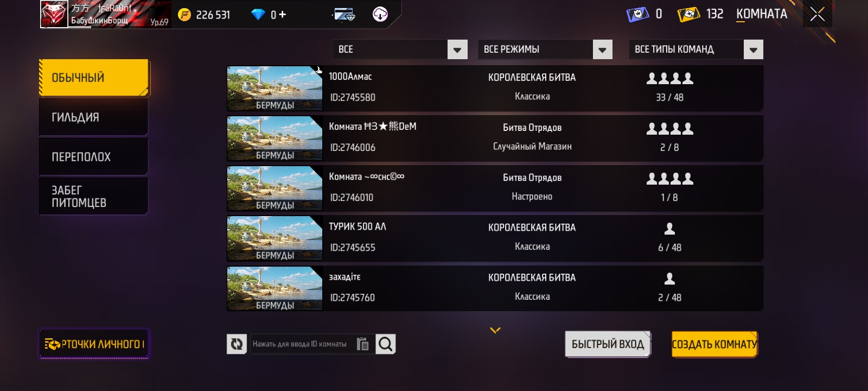
Task: Click the top-bar cloud download icon
Action: (380, 14)
